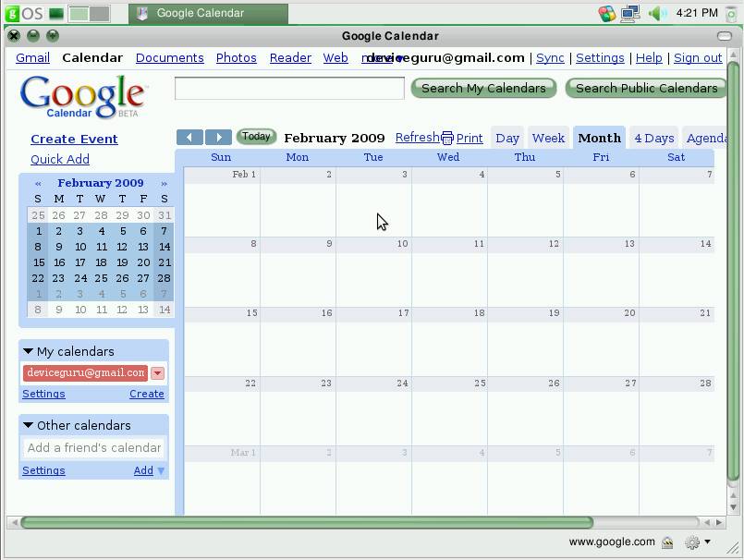Image resolution: width=744 pixels, height=560 pixels.
Task: Go to the next month with right arrow button
Action: [218, 137]
